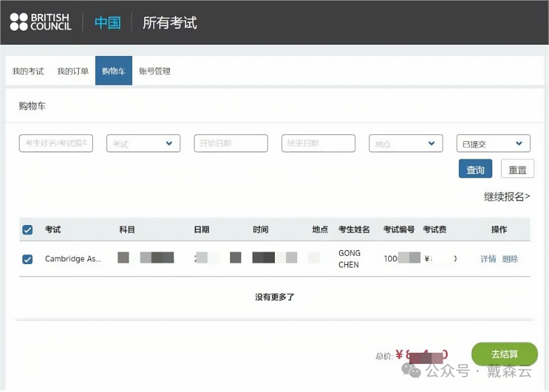The height and width of the screenshot is (392, 549).
Task: Open the 账号管理 tab
Action: 155,71
